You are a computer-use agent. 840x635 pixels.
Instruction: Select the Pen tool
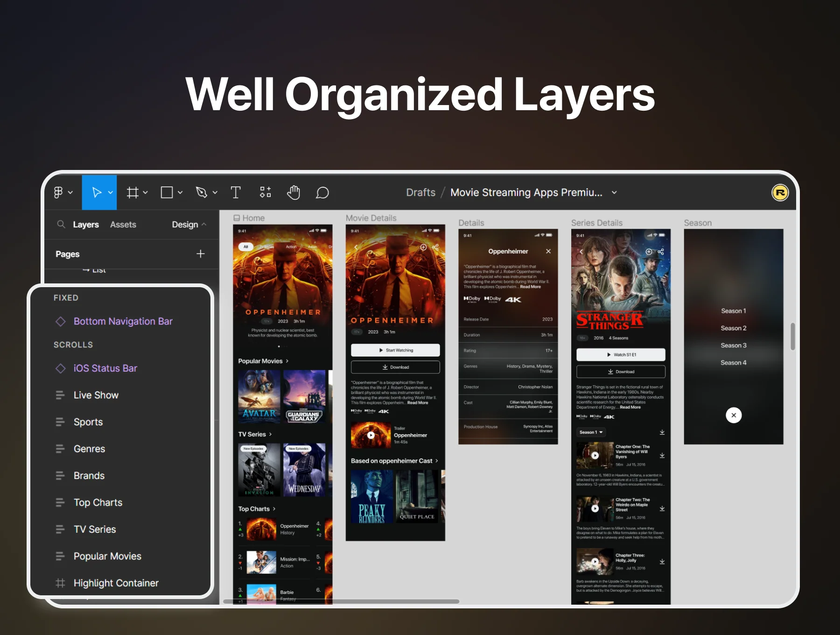[202, 192]
